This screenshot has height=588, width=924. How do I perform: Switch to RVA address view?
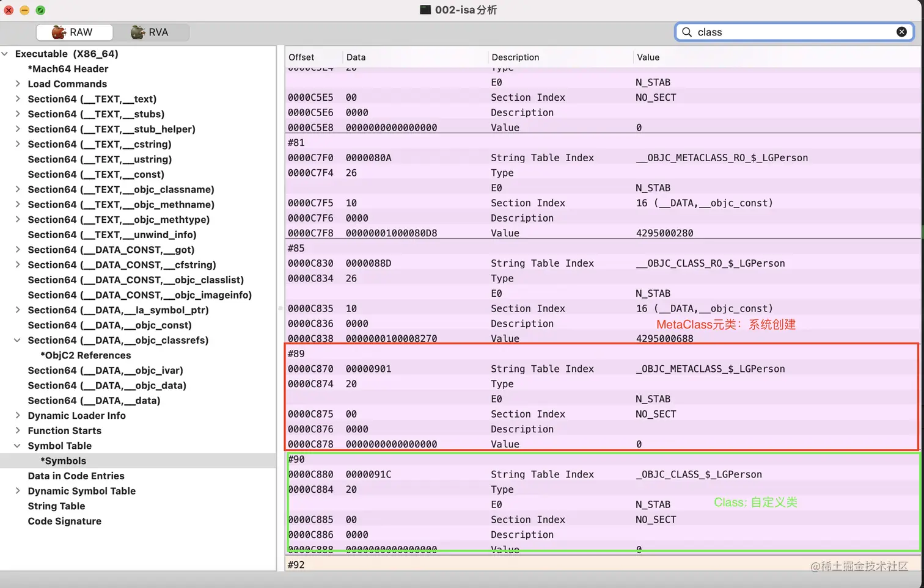point(151,32)
